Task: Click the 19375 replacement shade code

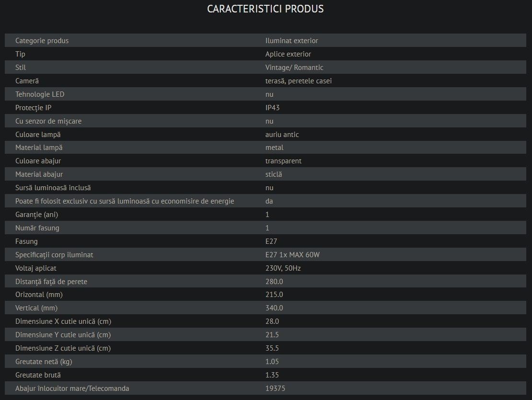Action: (275, 389)
